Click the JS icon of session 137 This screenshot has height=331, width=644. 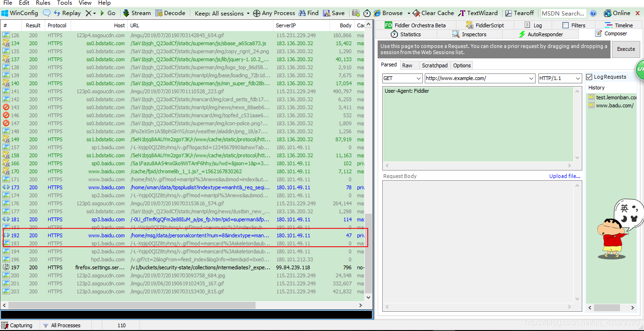tap(6, 59)
